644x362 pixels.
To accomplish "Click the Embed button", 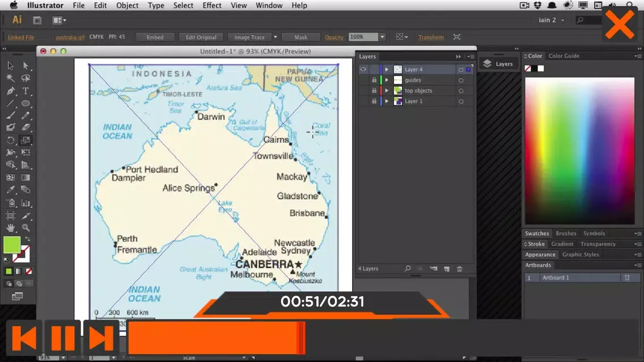I will [155, 37].
